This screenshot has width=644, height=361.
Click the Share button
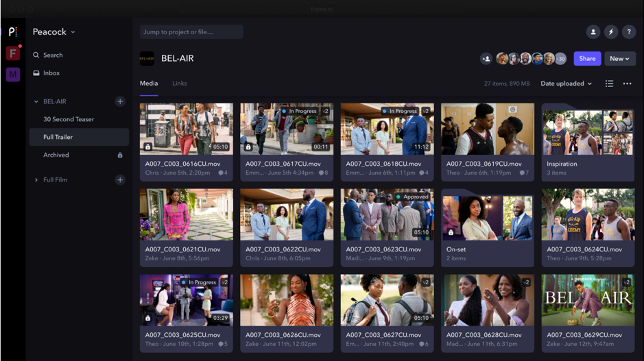pos(587,59)
